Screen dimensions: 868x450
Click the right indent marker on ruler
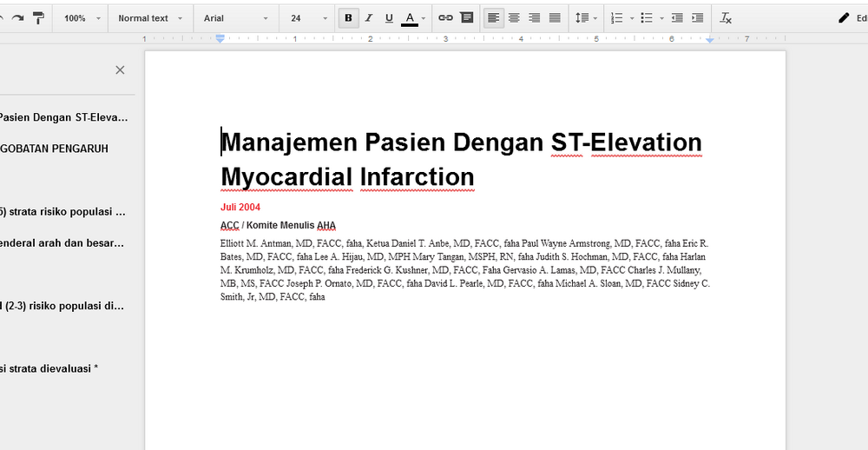click(x=710, y=40)
